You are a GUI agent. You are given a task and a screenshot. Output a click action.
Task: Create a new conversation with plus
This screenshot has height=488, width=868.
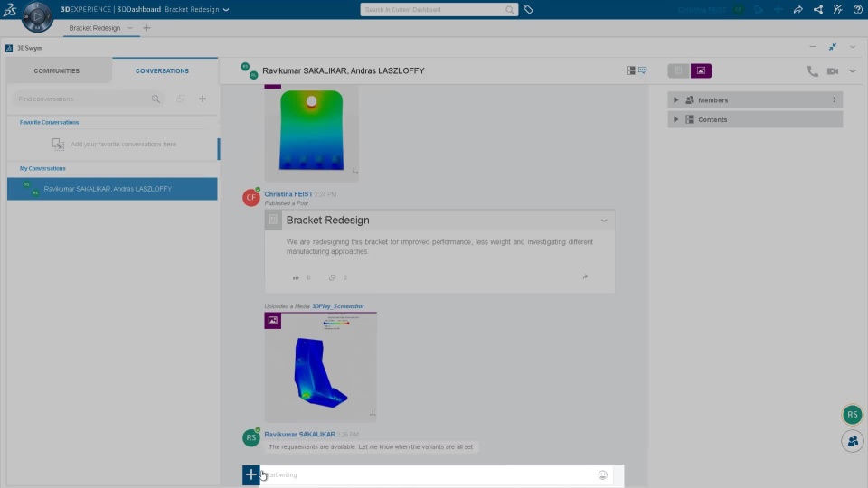click(203, 99)
